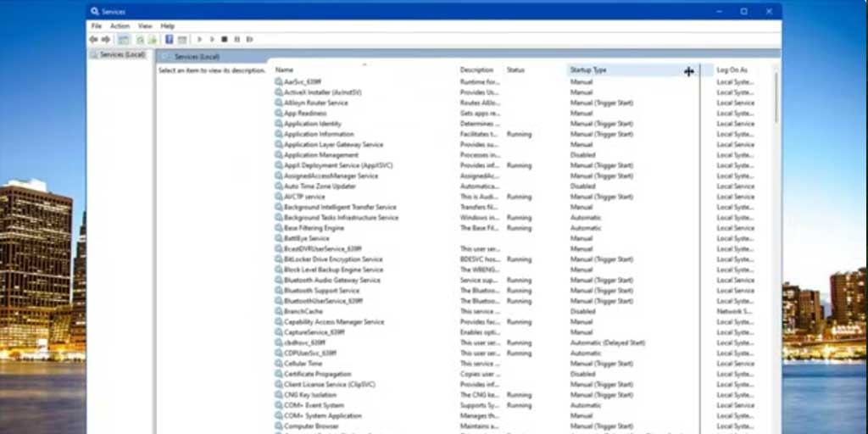Click the gear icon beside Certificate Propagation

tap(279, 374)
